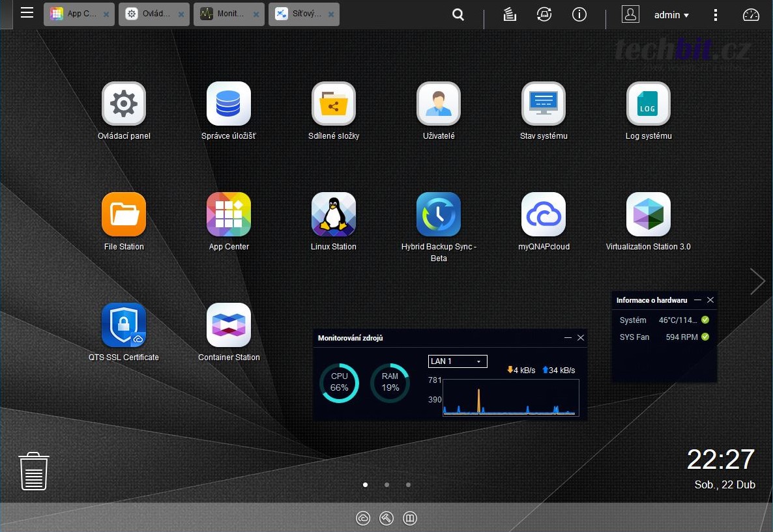The image size is (773, 532).
Task: Open the hamburger main menu
Action: pyautogui.click(x=27, y=13)
